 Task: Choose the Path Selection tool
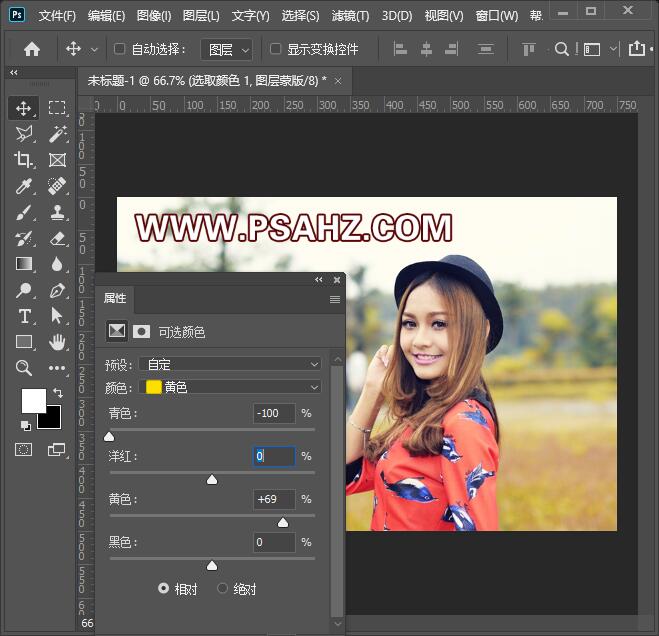tap(56, 316)
